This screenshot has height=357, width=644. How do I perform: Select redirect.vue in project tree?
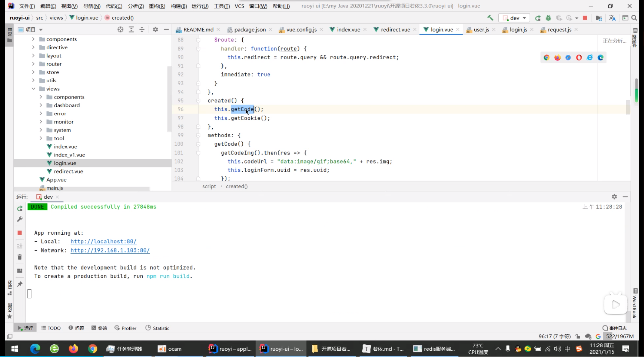68,171
